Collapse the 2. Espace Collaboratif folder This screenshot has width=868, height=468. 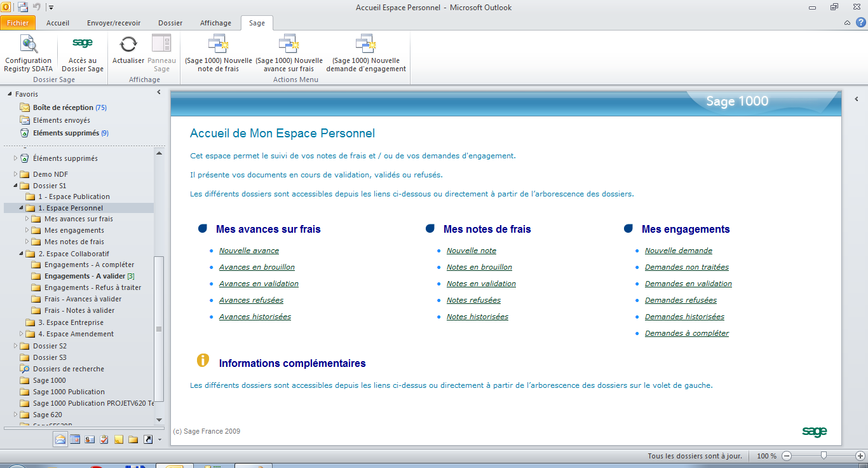tap(21, 254)
